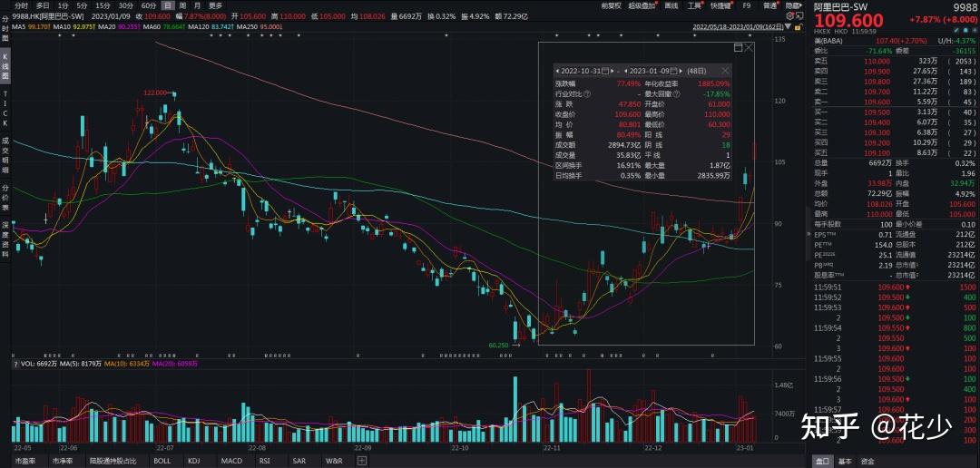Select the monthly 月 period
Screen dimensions: 980x468
tap(198, 5)
